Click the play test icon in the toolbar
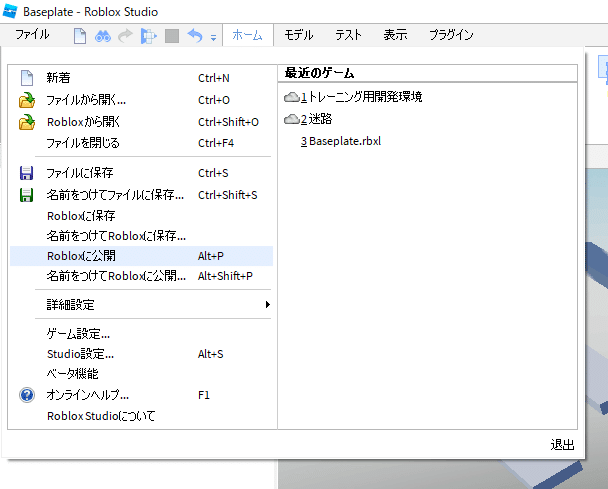The height and width of the screenshot is (489, 608). (x=149, y=36)
